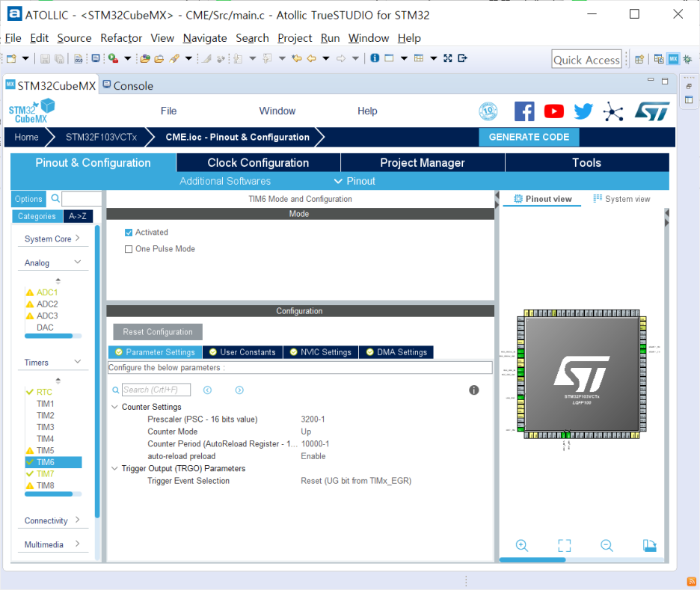
Task: Open the Refactor menu
Action: (x=121, y=38)
